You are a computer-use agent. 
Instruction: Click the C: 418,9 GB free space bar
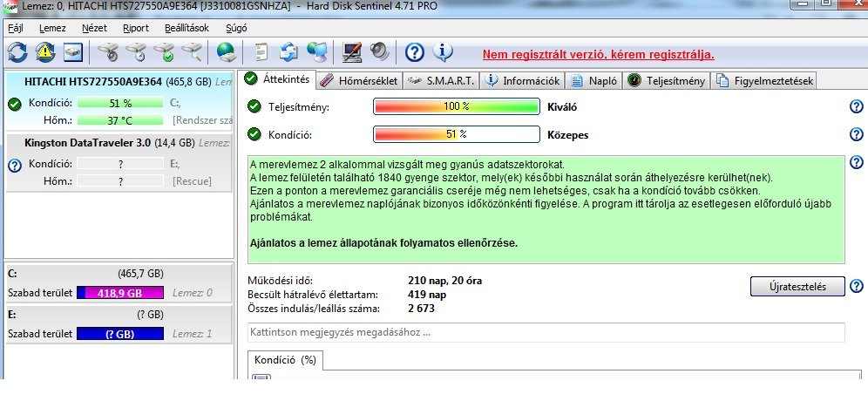120,293
